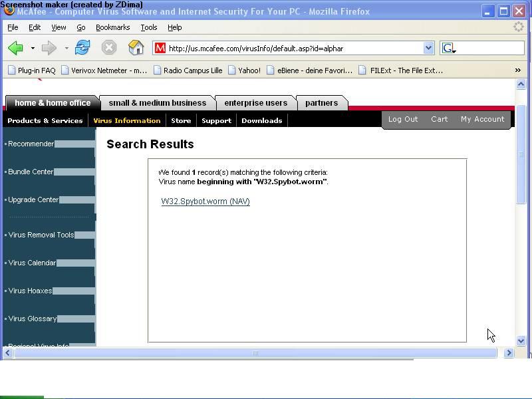The height and width of the screenshot is (399, 532).
Task: Reload the page with the refresh icon
Action: pos(82,47)
